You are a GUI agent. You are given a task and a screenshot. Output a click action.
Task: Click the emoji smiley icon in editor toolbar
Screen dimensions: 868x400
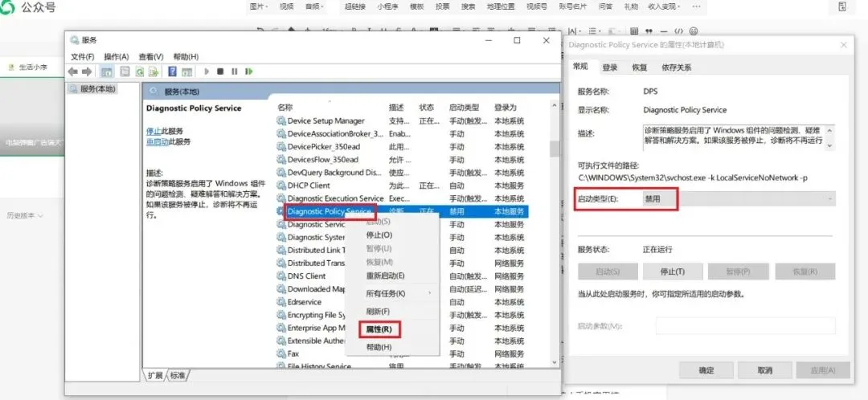point(694,31)
